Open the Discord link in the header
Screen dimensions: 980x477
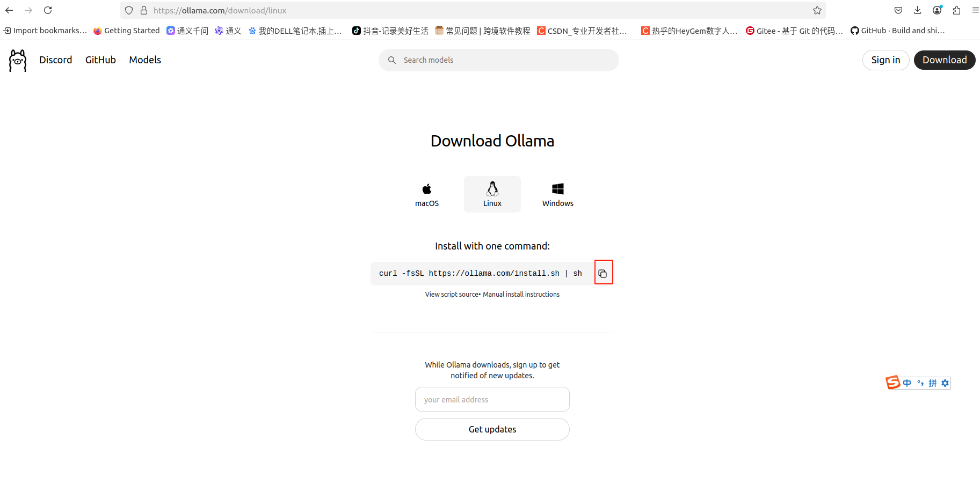coord(56,60)
